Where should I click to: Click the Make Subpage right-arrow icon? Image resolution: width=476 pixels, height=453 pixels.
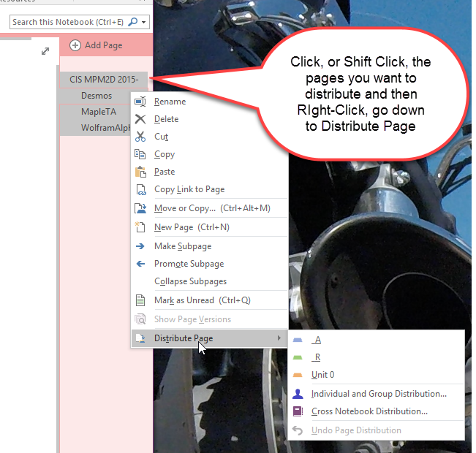140,246
